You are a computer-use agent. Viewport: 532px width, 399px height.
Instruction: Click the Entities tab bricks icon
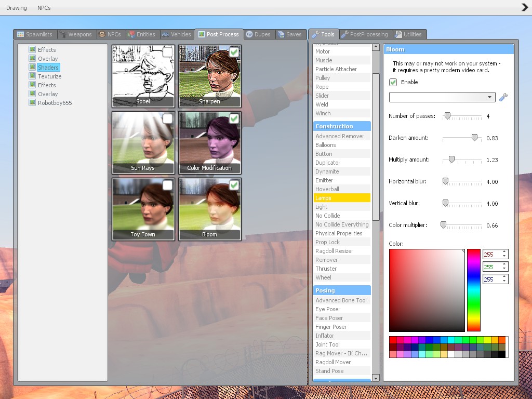[x=131, y=34]
